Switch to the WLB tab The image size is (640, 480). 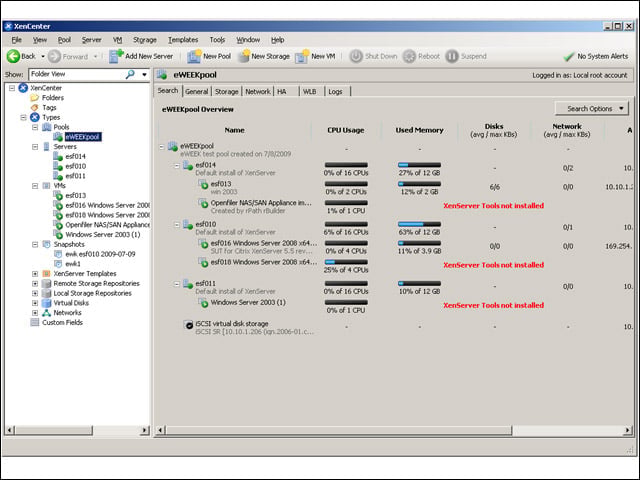(309, 91)
